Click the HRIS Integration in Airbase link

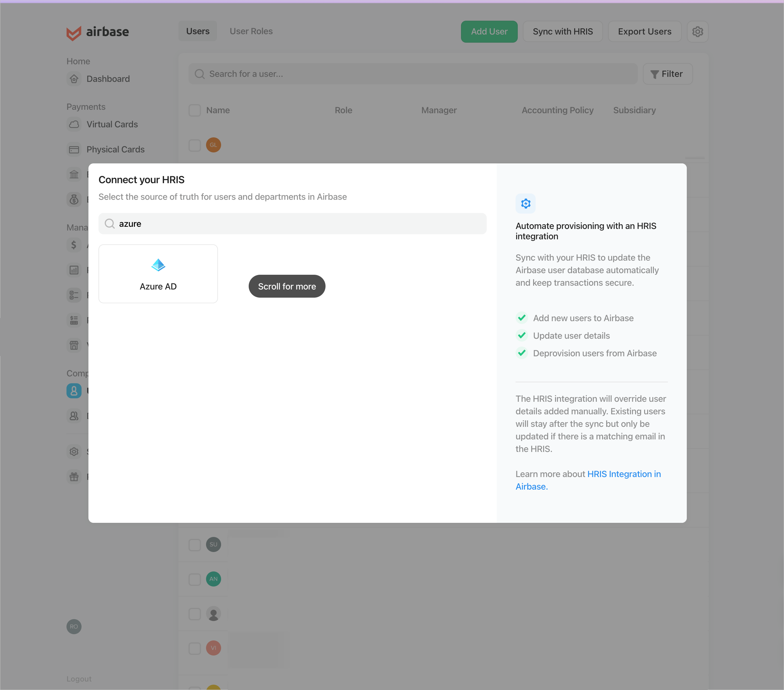tap(588, 480)
